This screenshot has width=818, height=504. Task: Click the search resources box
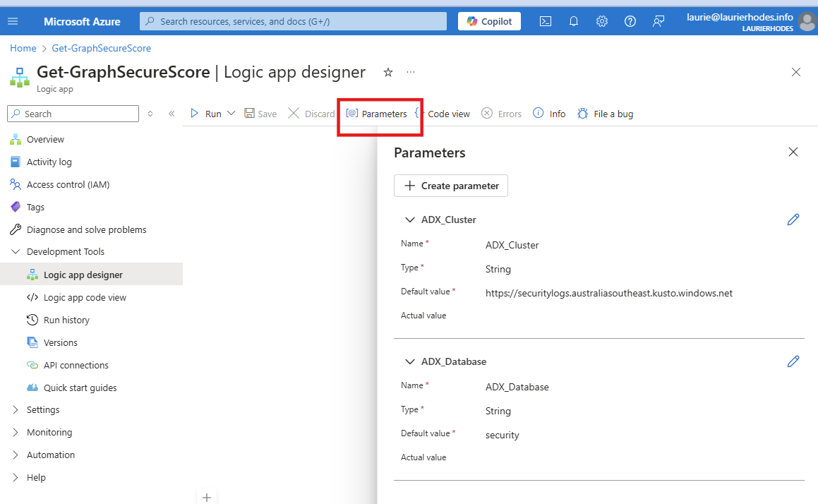(293, 21)
